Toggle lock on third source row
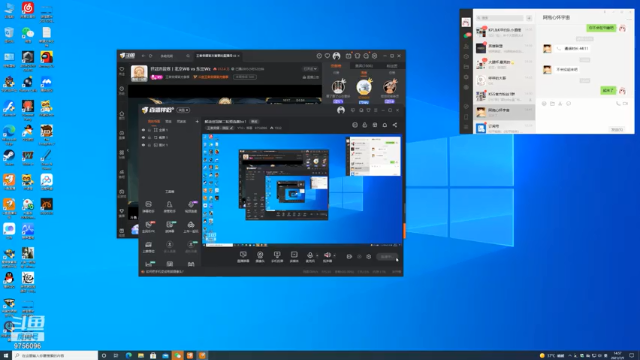 (149, 145)
